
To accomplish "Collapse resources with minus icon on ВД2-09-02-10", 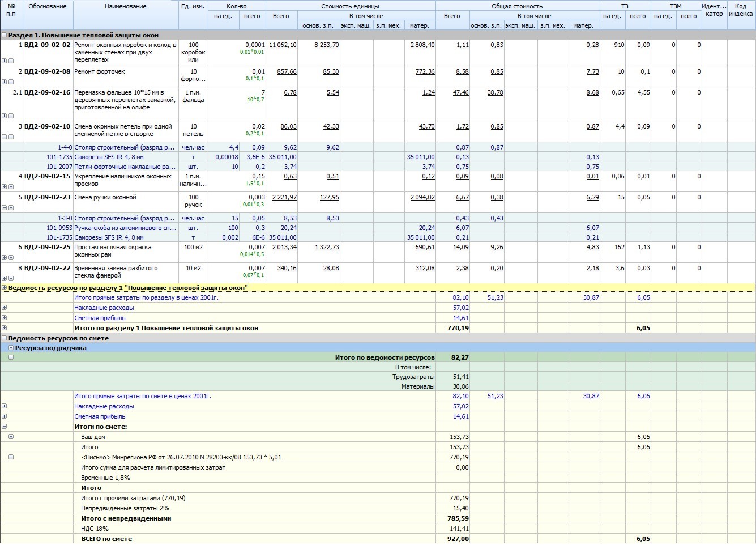I will point(5,137).
